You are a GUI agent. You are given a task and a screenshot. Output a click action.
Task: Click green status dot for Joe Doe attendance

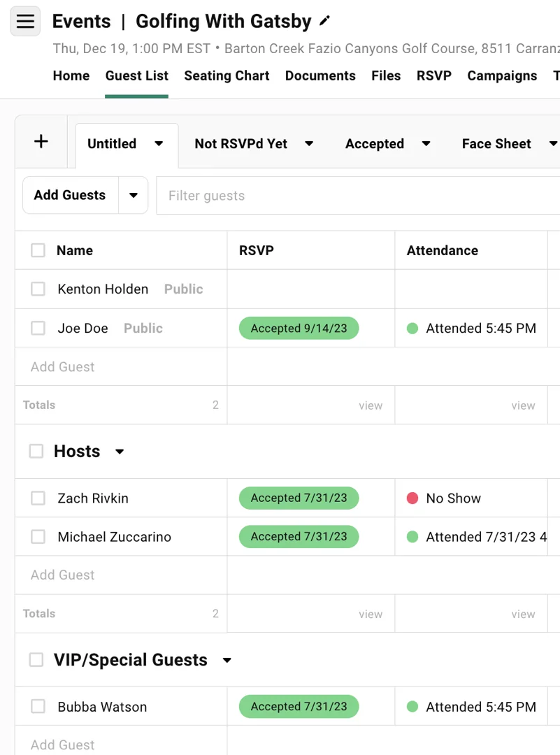tap(412, 329)
